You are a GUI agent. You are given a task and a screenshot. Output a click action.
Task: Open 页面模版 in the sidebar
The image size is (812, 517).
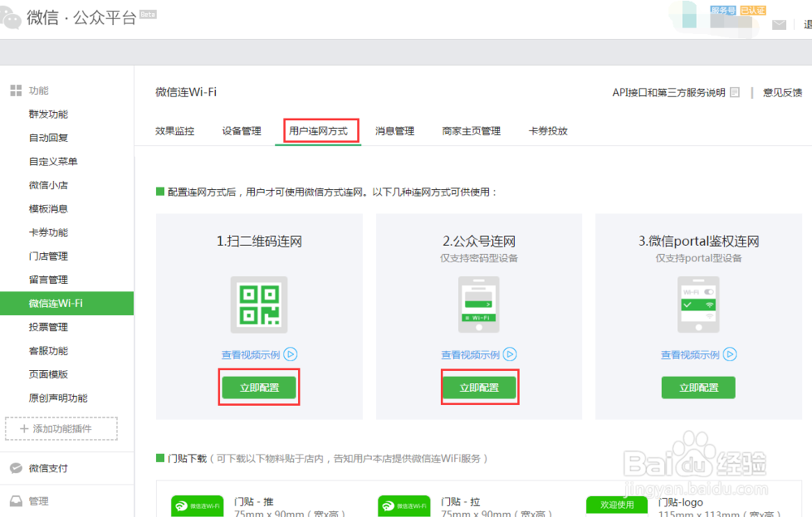48,374
